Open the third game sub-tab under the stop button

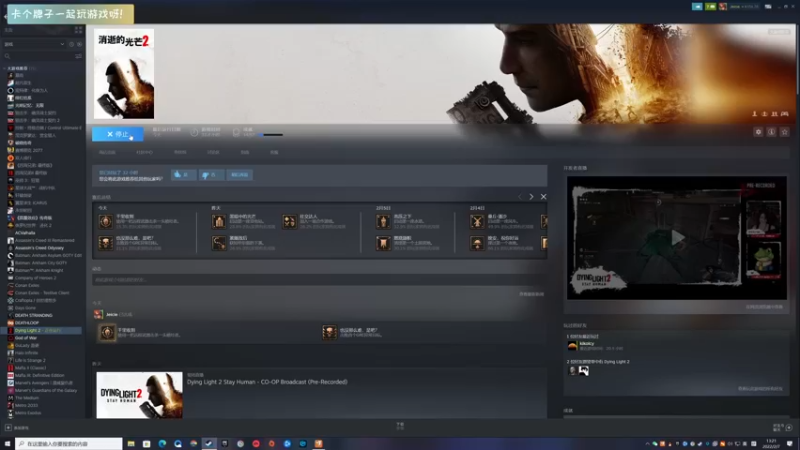[180, 153]
